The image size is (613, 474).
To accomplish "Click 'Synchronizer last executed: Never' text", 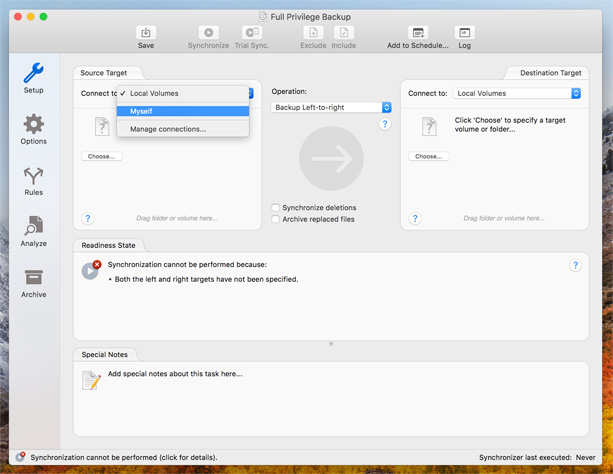I will tap(537, 457).
